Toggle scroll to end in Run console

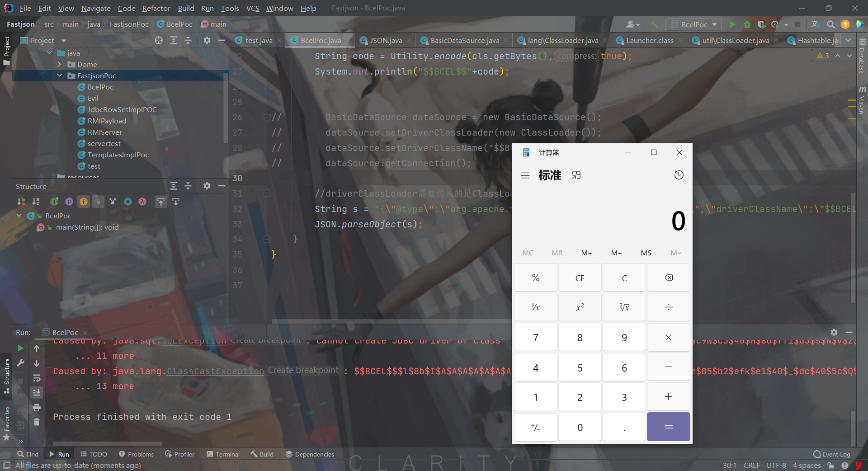click(x=37, y=392)
